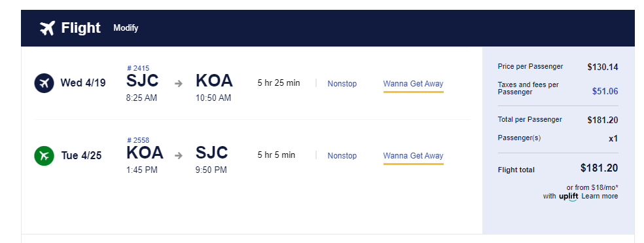The width and height of the screenshot is (644, 243).
Task: Open flight number 2558 details
Action: [x=138, y=140]
